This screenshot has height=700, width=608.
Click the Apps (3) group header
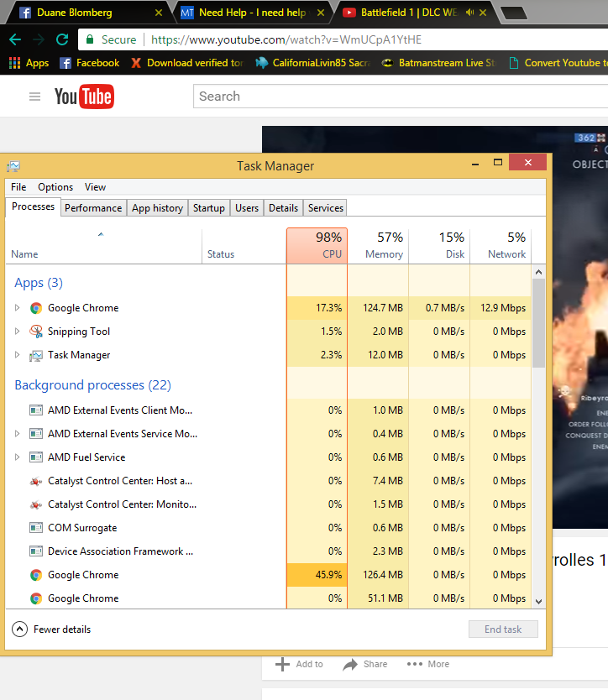click(x=39, y=283)
